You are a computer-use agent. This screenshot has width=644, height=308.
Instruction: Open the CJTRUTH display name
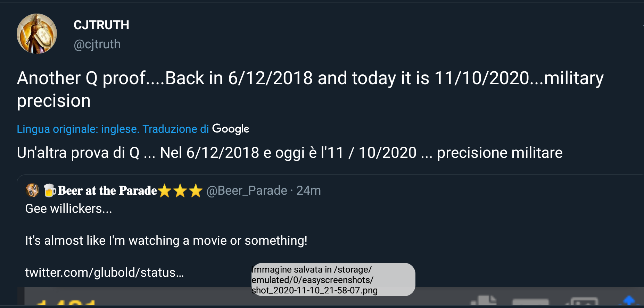point(101,25)
